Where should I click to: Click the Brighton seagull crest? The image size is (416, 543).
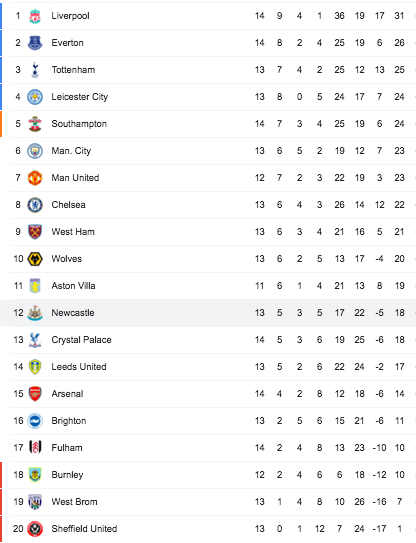[x=35, y=421]
